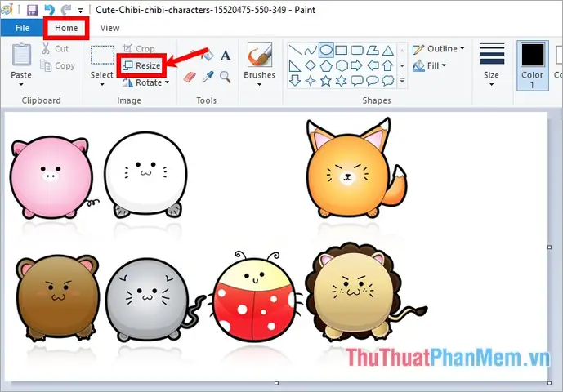The image size is (563, 392).
Task: Expand the Select options arrow
Action: point(102,85)
